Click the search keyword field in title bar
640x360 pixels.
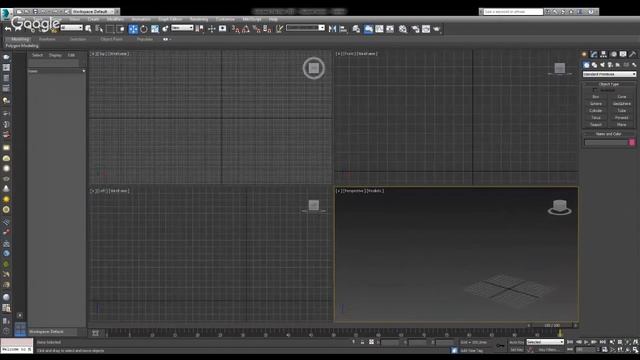(513, 12)
